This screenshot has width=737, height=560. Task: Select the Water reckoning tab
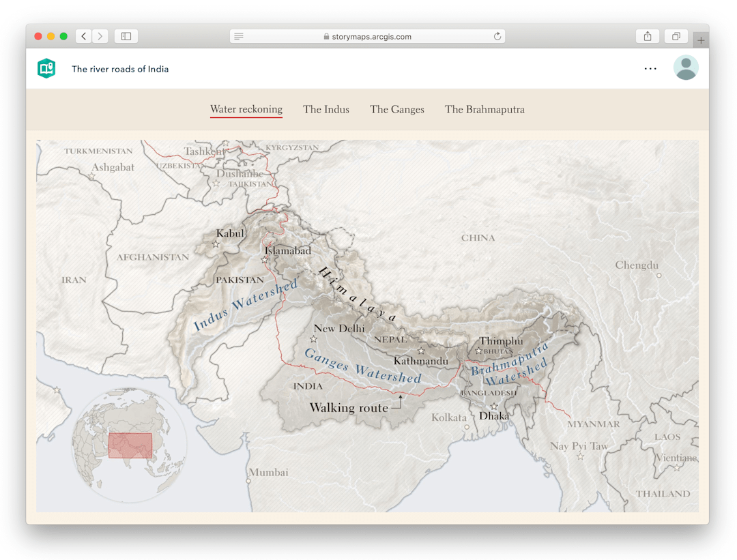tap(246, 109)
